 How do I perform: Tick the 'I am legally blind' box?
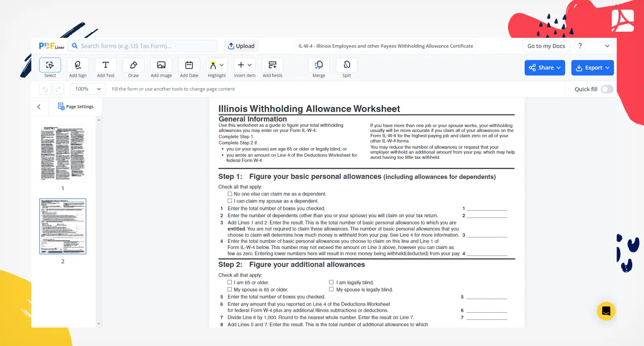tap(331, 282)
